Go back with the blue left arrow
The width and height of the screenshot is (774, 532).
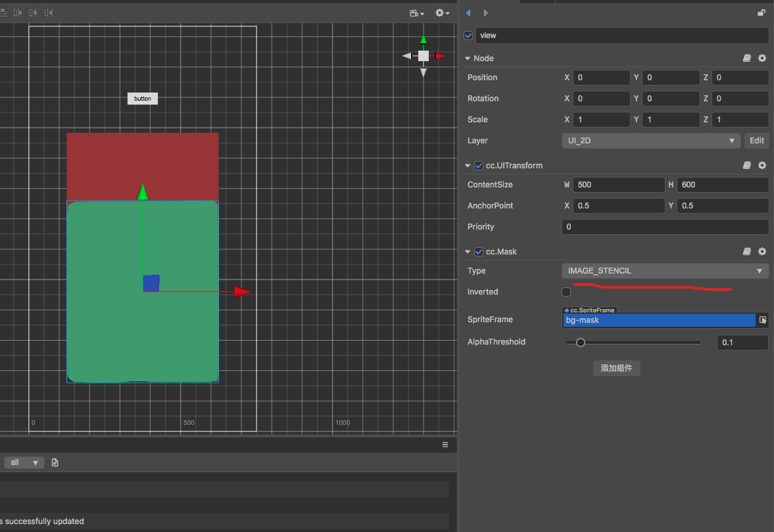pyautogui.click(x=468, y=12)
